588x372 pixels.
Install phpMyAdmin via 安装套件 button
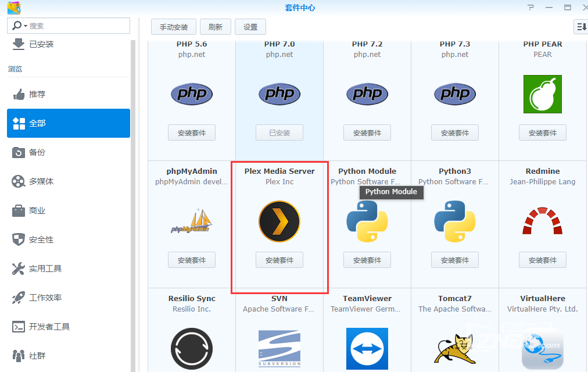click(192, 260)
